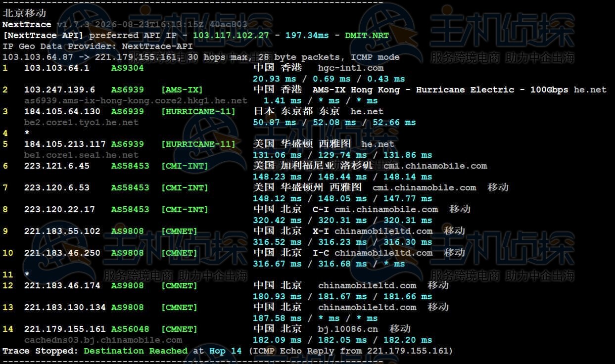Click the latency 180.93 ms on hop 12
This screenshot has height=364, width=615.
click(x=277, y=296)
